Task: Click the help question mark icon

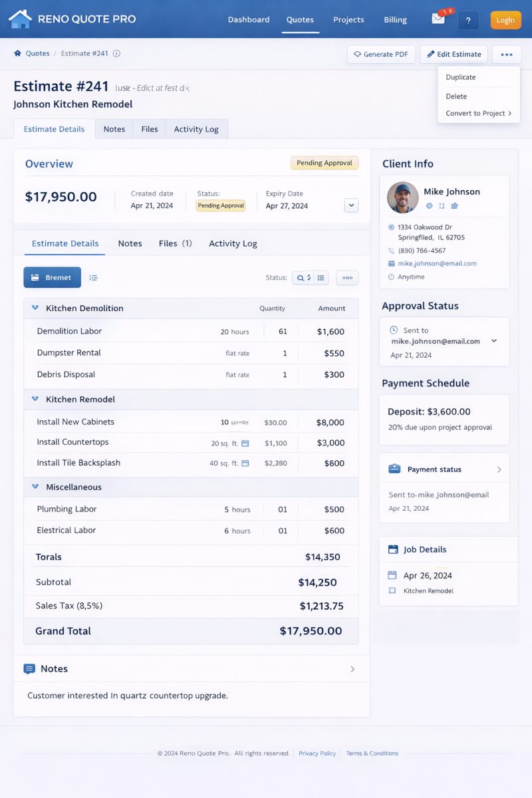Action: [x=468, y=20]
